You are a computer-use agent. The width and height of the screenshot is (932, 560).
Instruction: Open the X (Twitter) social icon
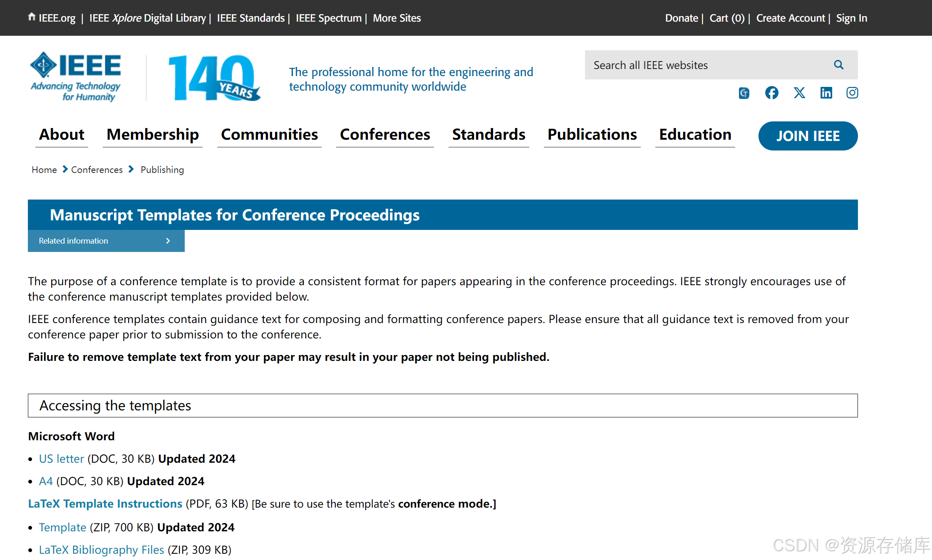(x=799, y=93)
